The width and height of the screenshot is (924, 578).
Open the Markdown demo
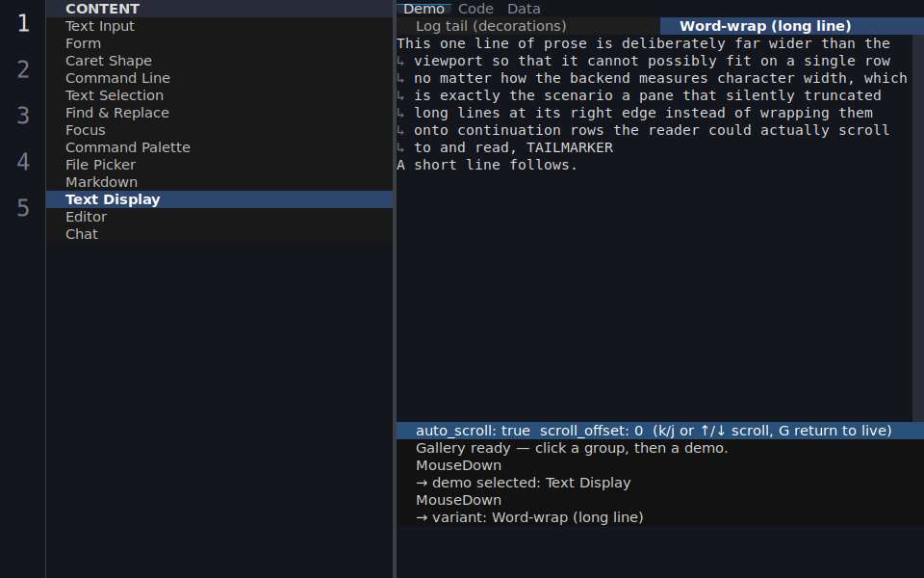[219, 182]
